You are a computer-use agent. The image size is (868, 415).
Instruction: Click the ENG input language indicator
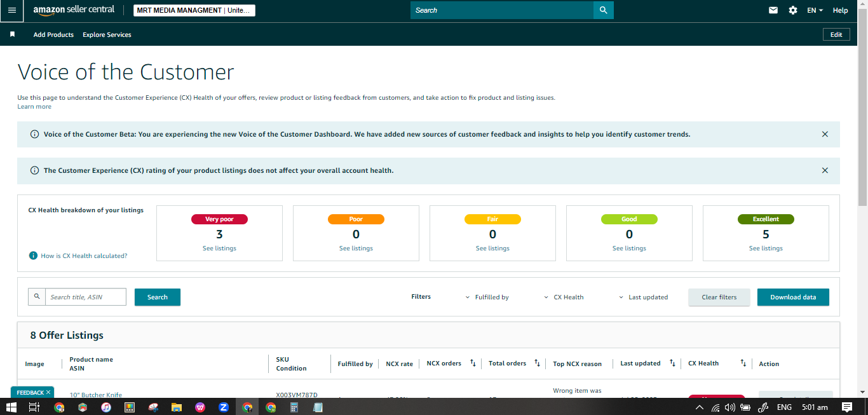coord(784,407)
